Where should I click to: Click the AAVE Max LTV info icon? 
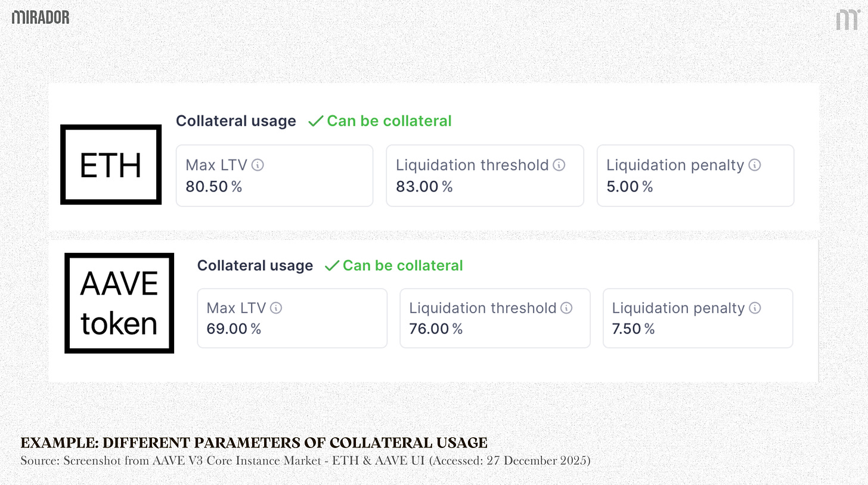(x=276, y=308)
